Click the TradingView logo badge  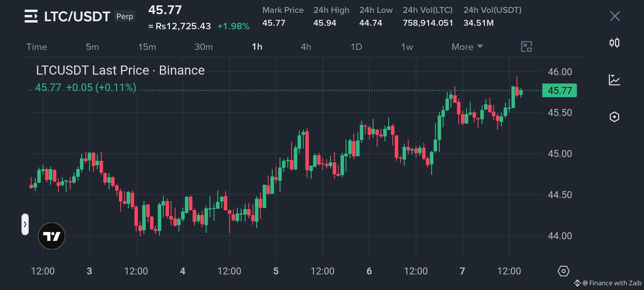point(52,236)
